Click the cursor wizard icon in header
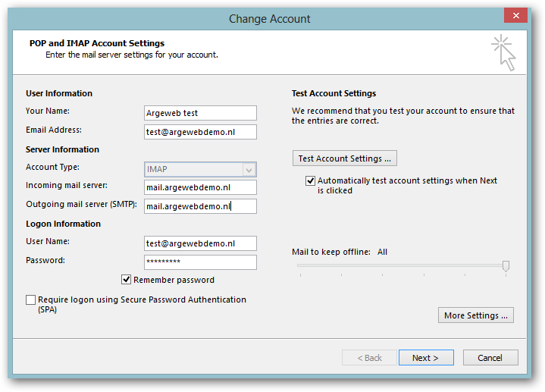545x392 pixels. click(x=503, y=52)
